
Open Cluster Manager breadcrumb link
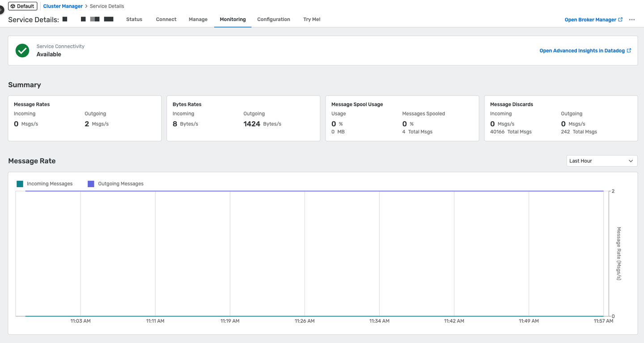pyautogui.click(x=63, y=6)
